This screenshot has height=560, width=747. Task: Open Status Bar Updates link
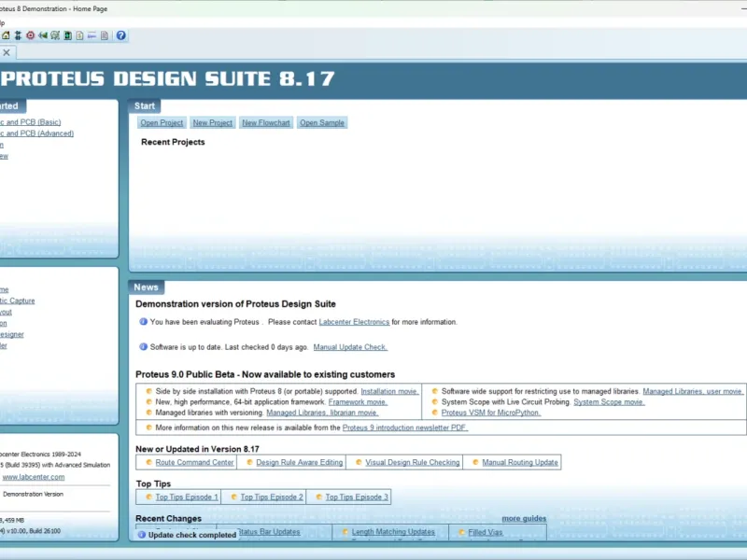click(269, 532)
